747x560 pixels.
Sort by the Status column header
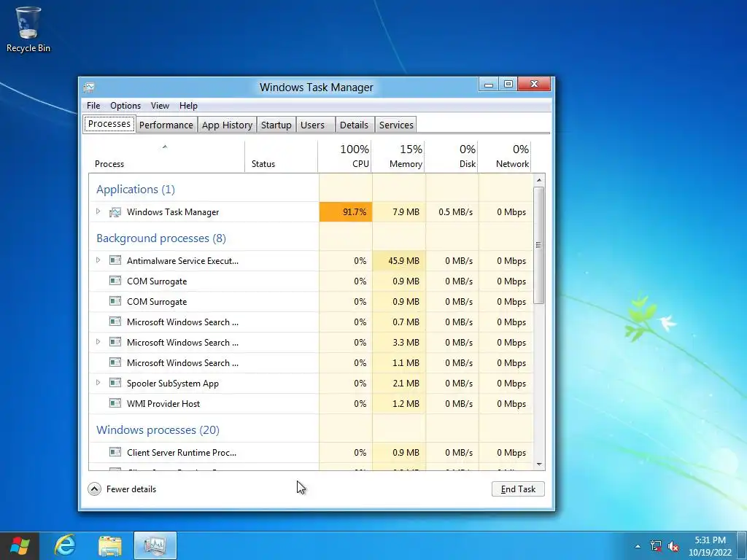[x=281, y=157]
